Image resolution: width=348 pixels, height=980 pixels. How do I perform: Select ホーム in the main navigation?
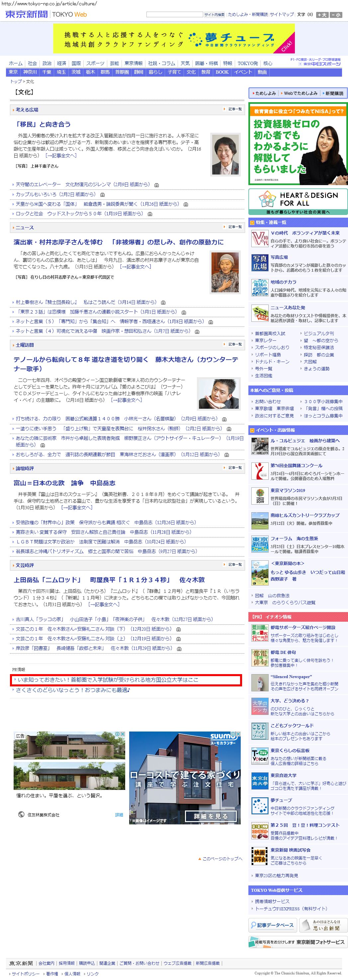[16, 64]
